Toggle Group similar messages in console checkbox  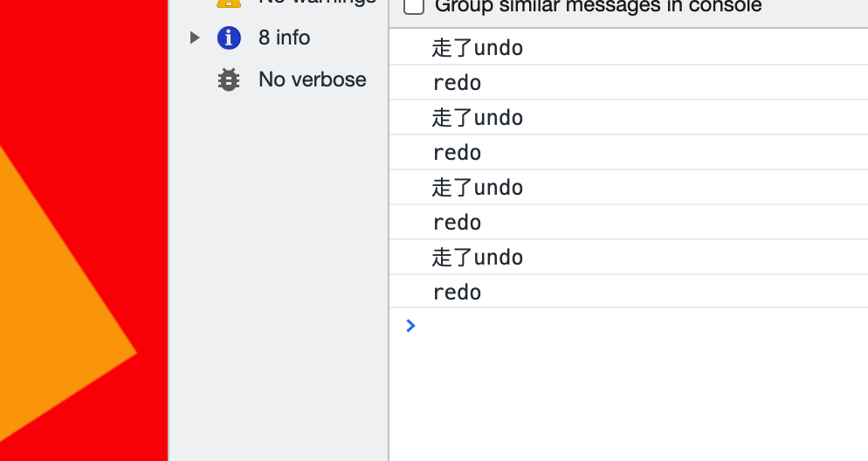click(414, 6)
